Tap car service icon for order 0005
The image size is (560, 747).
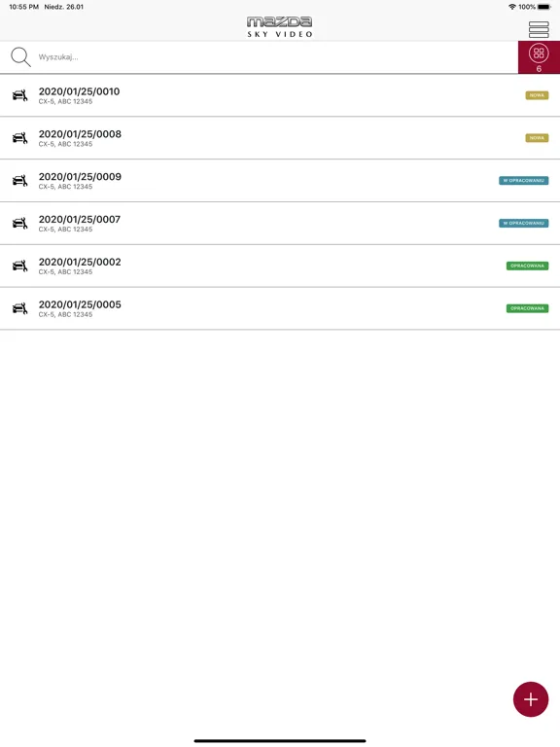point(20,308)
